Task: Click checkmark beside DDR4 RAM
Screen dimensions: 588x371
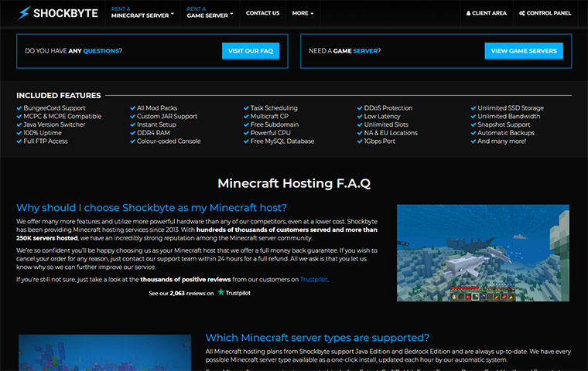Action: coord(132,133)
